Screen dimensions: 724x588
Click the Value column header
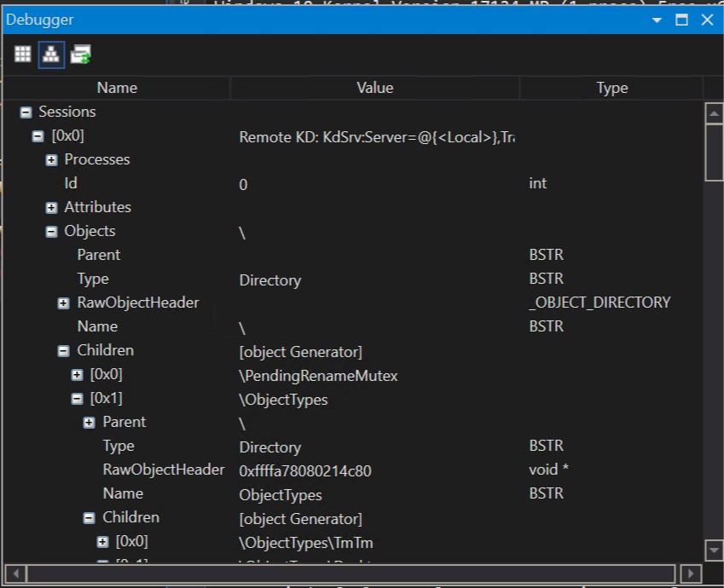click(x=374, y=88)
